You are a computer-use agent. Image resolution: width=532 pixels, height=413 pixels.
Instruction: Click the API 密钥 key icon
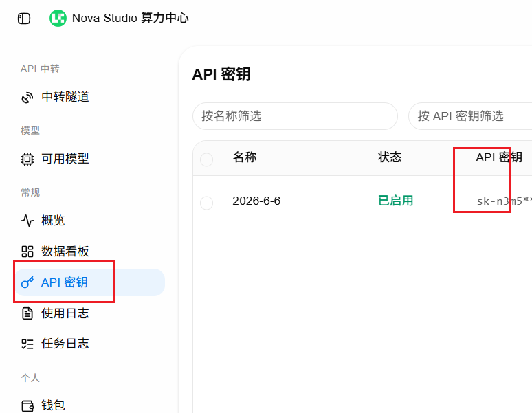point(27,282)
